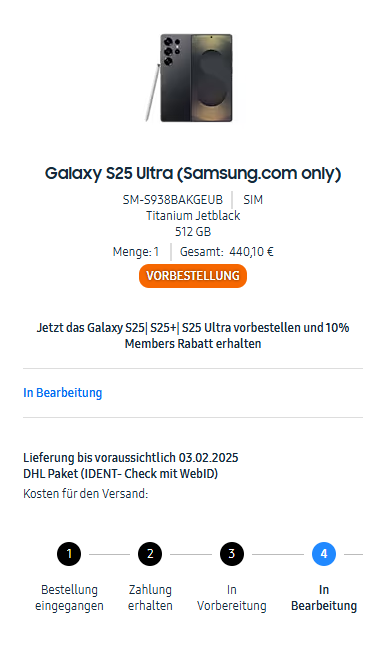Click the Zahlung erhalten step label

(x=150, y=598)
